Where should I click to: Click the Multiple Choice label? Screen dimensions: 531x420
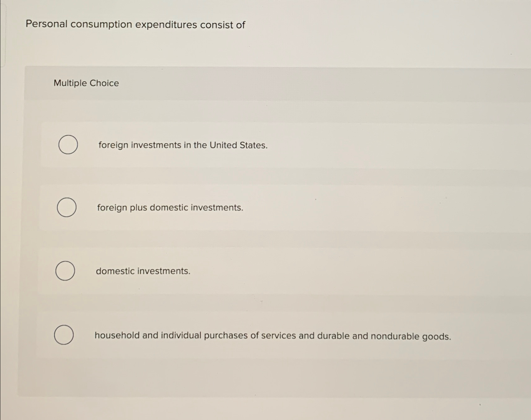(x=85, y=83)
